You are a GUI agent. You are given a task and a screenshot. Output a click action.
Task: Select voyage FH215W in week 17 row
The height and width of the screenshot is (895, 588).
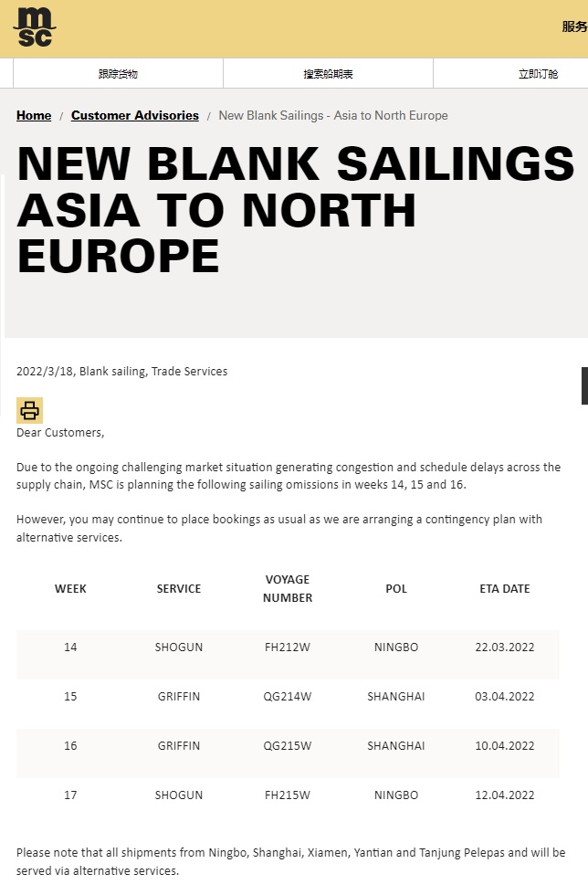pyautogui.click(x=288, y=795)
